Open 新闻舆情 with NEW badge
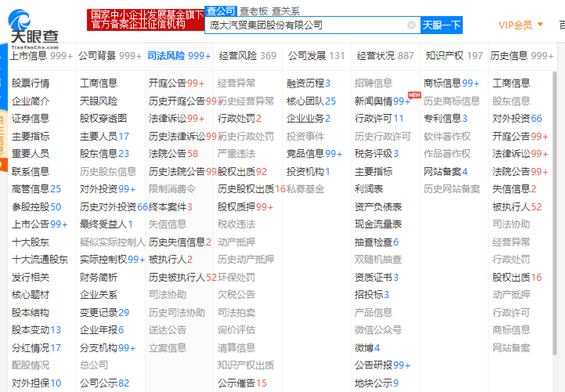 click(x=383, y=101)
